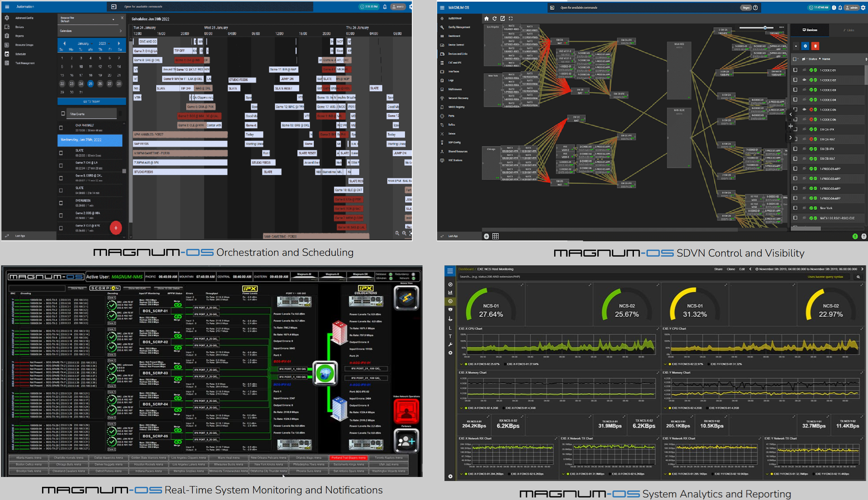Screen dimensions: 868x500
Task: Check the EVERGREEN event checkbox
Action: point(61,203)
